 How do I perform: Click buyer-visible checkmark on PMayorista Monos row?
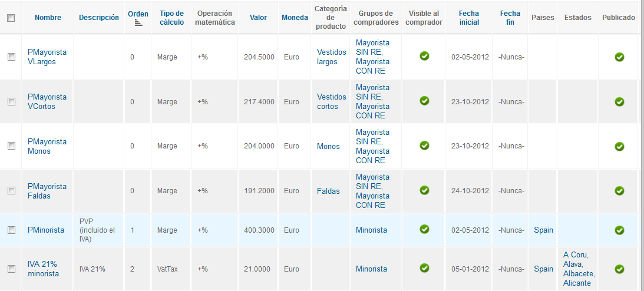pos(424,145)
